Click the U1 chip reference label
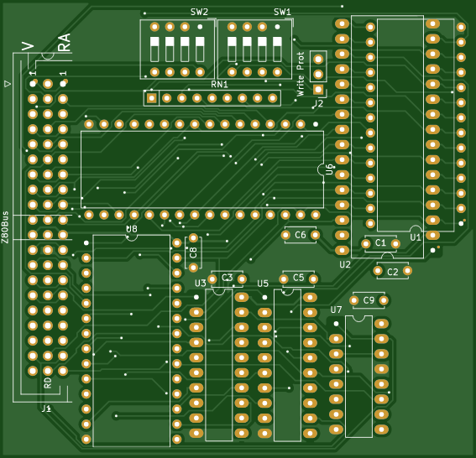476x458 pixels. coord(416,237)
